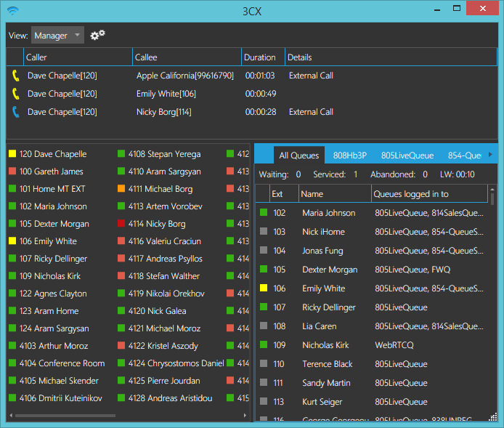Select extension 4128 Andreas Aristidou
504x428 pixels.
click(x=165, y=398)
